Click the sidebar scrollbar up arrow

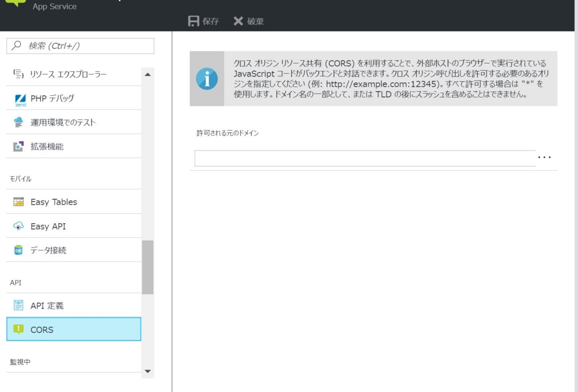click(x=148, y=74)
